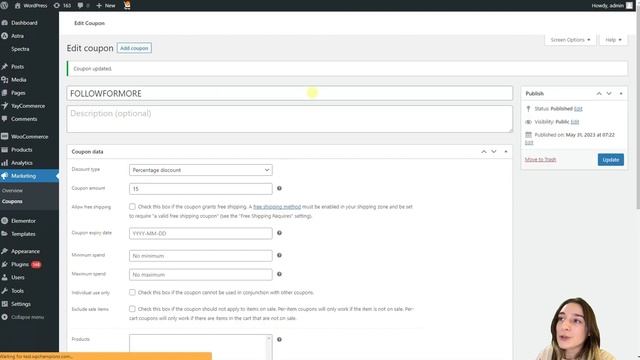
Task: Click the blue Update button
Action: [x=611, y=160]
